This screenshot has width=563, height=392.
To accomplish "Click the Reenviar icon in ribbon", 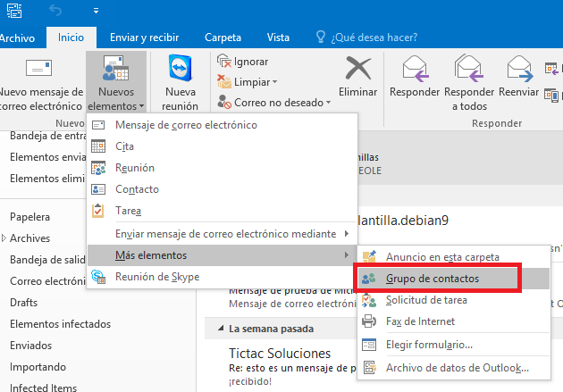I will tap(519, 69).
